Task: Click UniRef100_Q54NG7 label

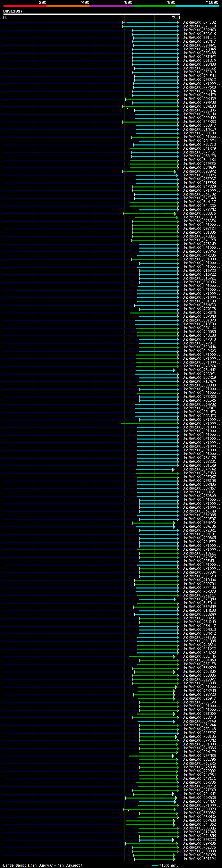Action: (199, 801)
